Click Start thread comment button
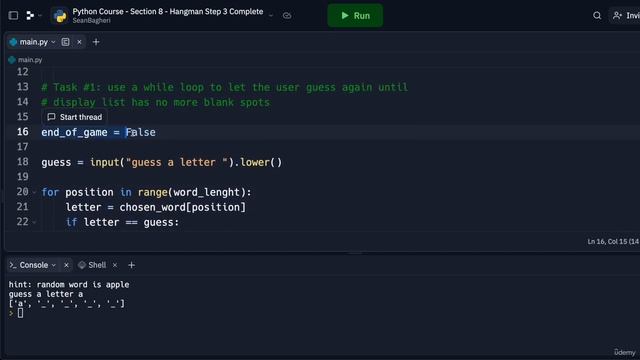640x360 pixels. 75,117
